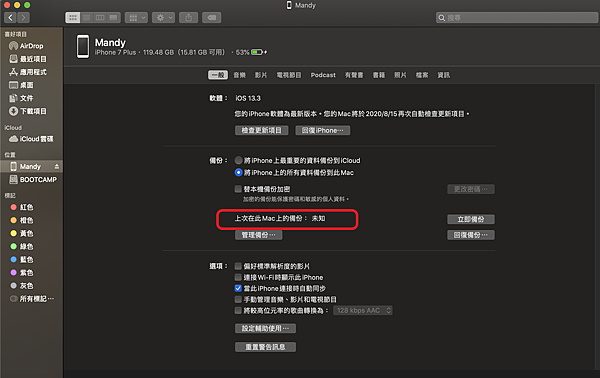This screenshot has width=600, height=378.
Task: Toggle the 偏好標準解析度的影片 checkbox
Action: pos(238,266)
